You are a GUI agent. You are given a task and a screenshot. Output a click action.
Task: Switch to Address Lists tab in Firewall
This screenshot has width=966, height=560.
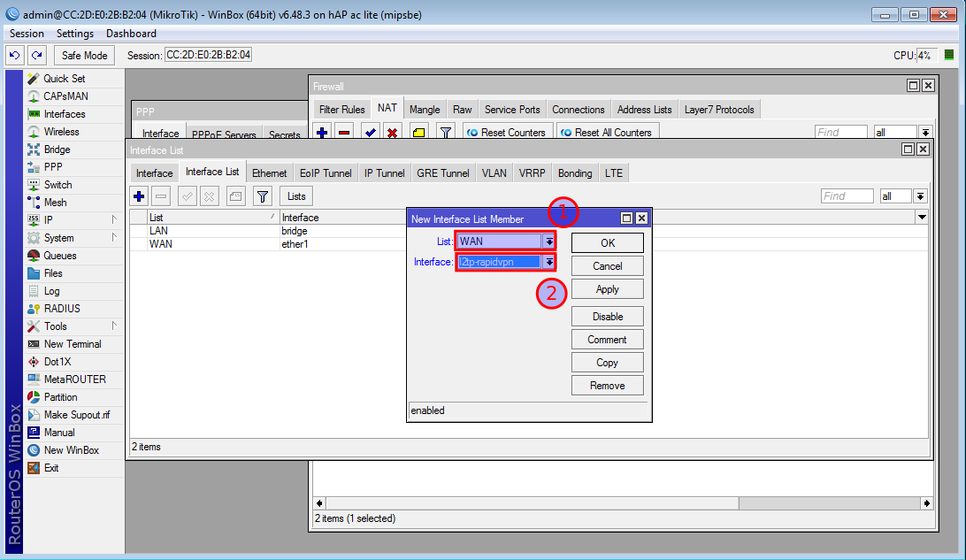[644, 110]
